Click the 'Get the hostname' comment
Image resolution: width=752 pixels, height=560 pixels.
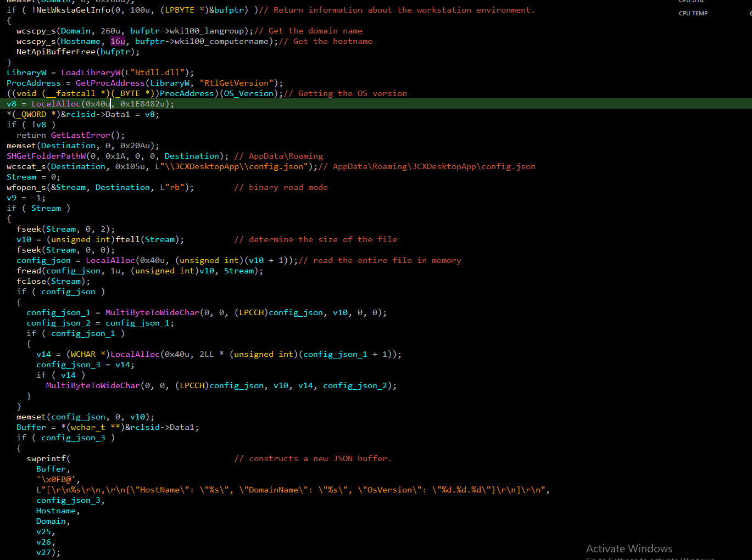click(x=326, y=41)
